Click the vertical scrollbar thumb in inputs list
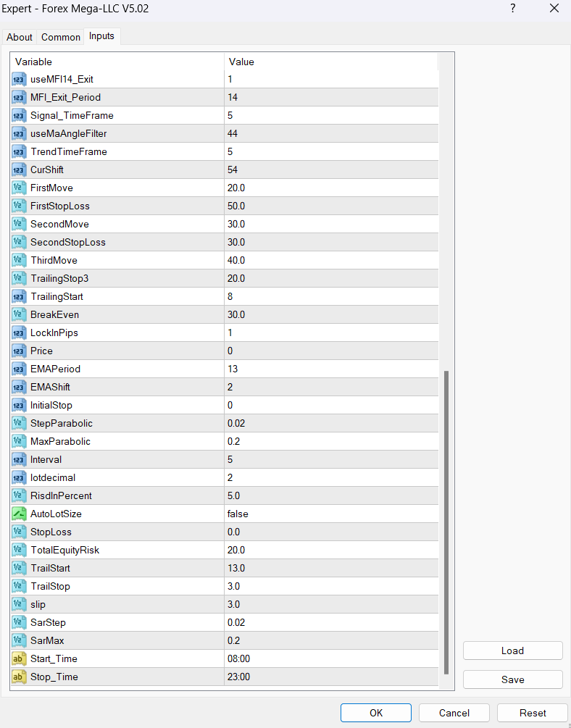Viewport: 571px width, 728px height. pos(446,522)
